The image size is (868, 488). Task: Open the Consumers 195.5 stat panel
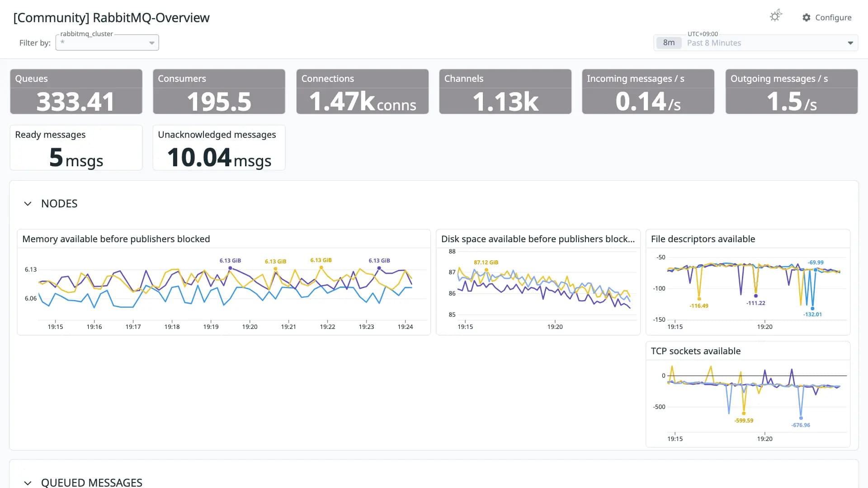pyautogui.click(x=219, y=91)
